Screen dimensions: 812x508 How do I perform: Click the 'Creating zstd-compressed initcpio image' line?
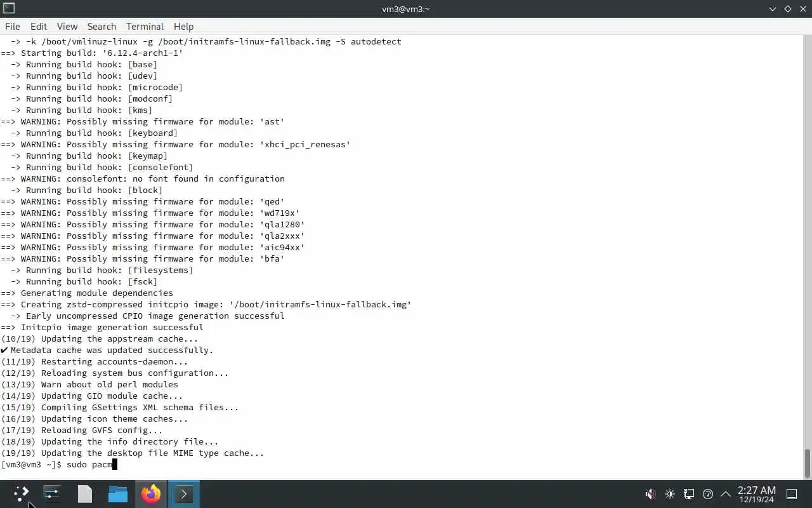coord(206,304)
